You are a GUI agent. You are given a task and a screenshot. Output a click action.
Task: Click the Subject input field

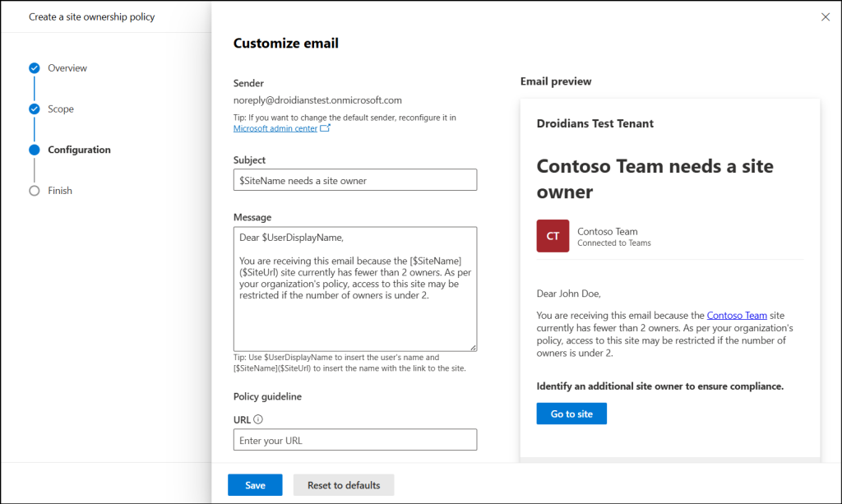pos(355,180)
